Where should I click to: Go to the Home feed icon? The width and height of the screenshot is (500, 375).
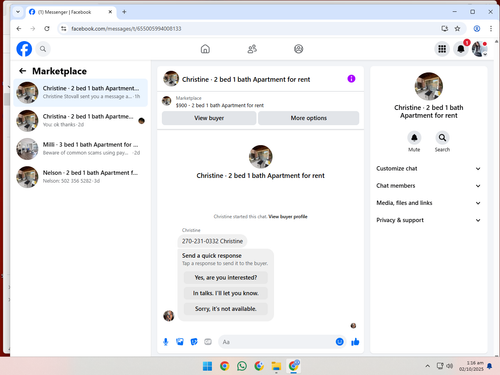click(x=205, y=49)
